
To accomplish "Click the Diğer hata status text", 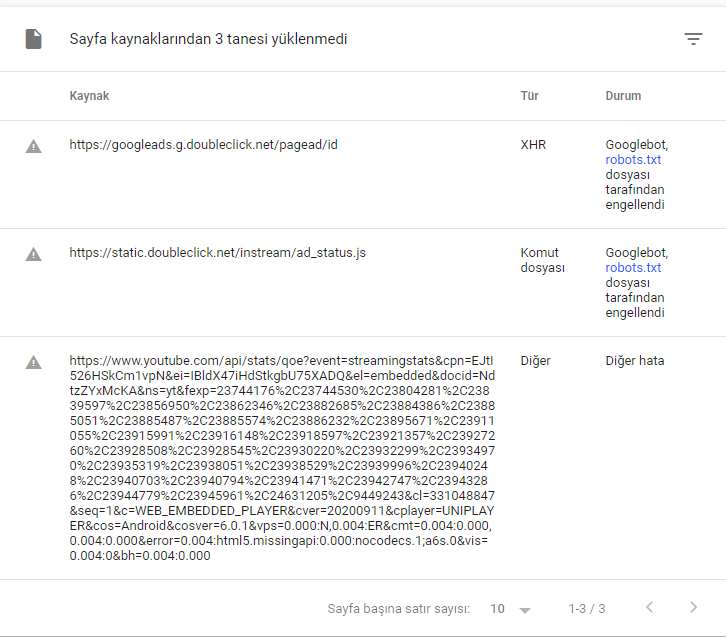I will click(x=635, y=361).
